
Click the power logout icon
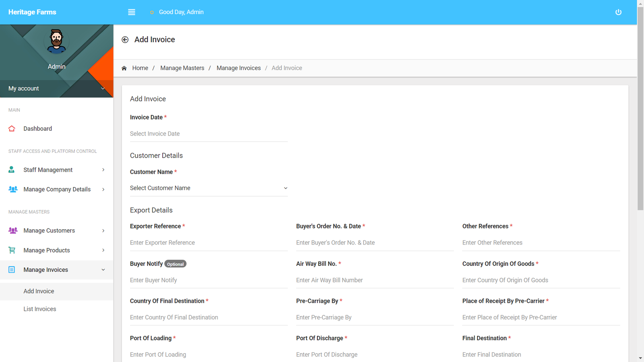[x=618, y=12]
